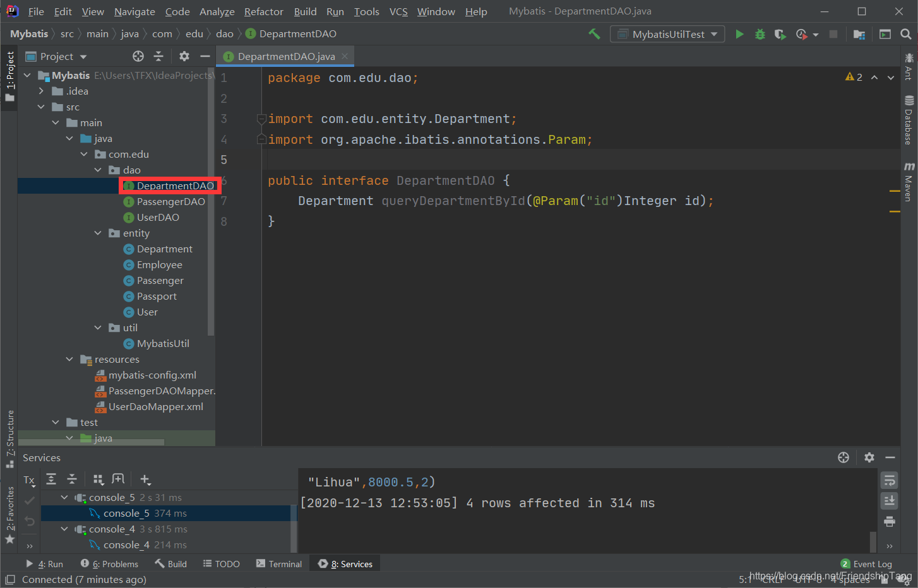Click the Run Anything icon beside search
Viewport: 918px width, 588px height.
(885, 34)
